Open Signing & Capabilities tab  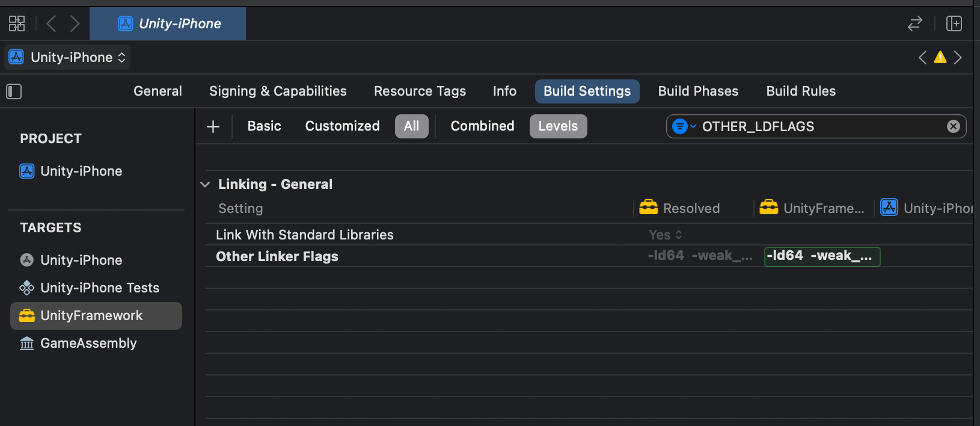(x=278, y=91)
